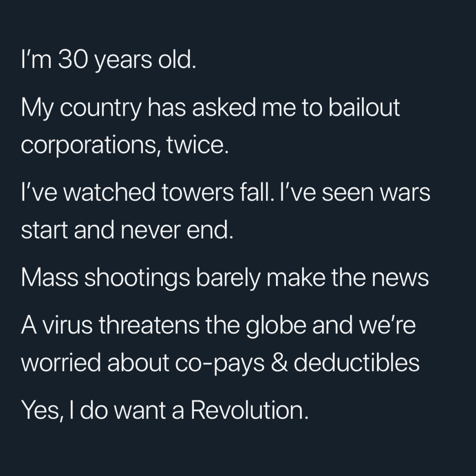Select the word "asked" in the second paragraph
This screenshot has height=476, width=476.
coord(224,107)
